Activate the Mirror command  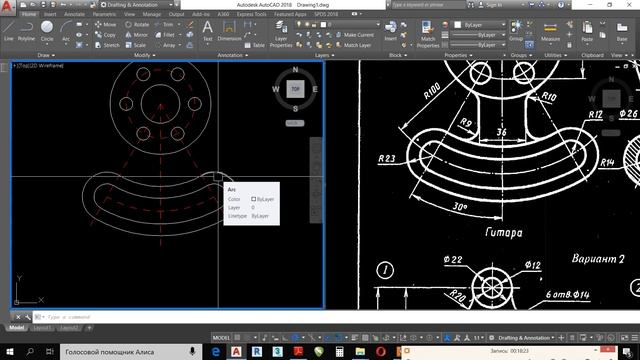pyautogui.click(x=136, y=35)
